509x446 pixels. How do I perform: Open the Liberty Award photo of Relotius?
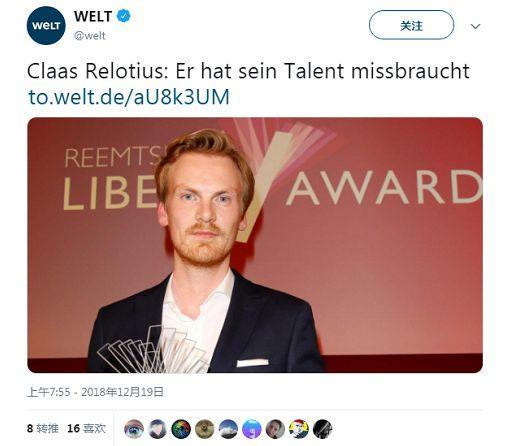click(x=255, y=245)
